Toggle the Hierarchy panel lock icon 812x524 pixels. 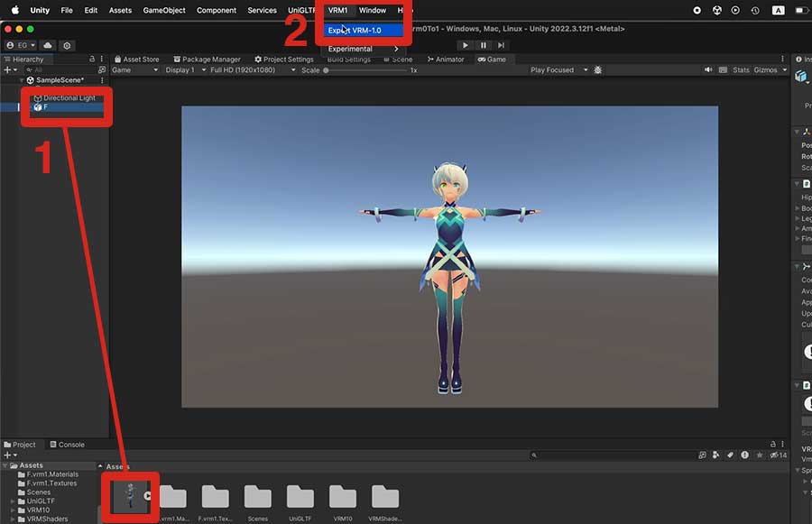tap(92, 59)
